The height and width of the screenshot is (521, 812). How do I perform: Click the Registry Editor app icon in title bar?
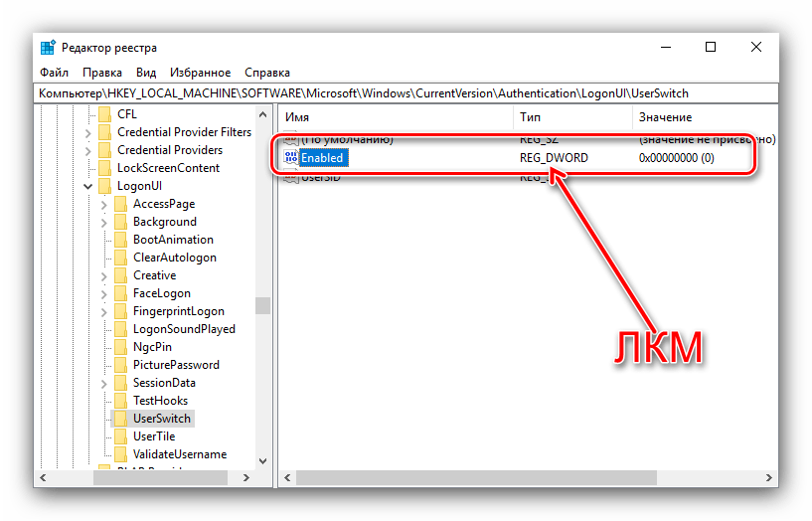coord(48,47)
